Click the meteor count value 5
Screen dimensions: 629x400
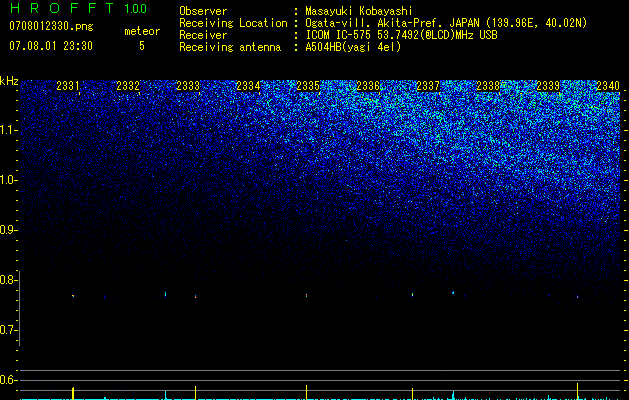coord(142,46)
